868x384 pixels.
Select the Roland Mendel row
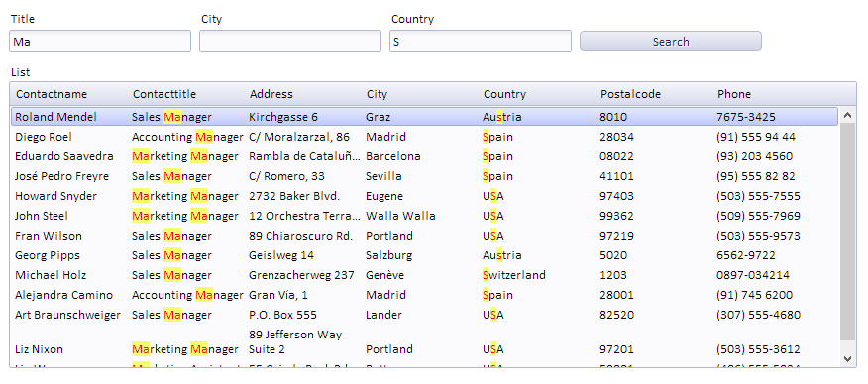(x=424, y=117)
